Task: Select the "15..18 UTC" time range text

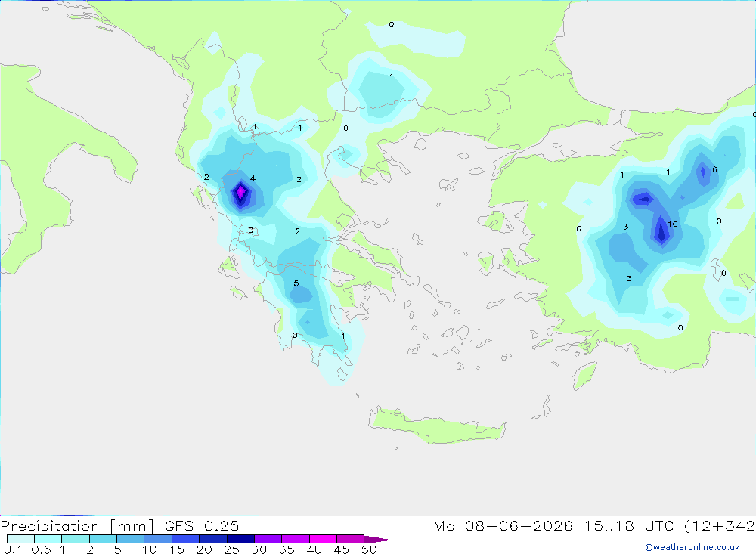Action: click(630, 525)
